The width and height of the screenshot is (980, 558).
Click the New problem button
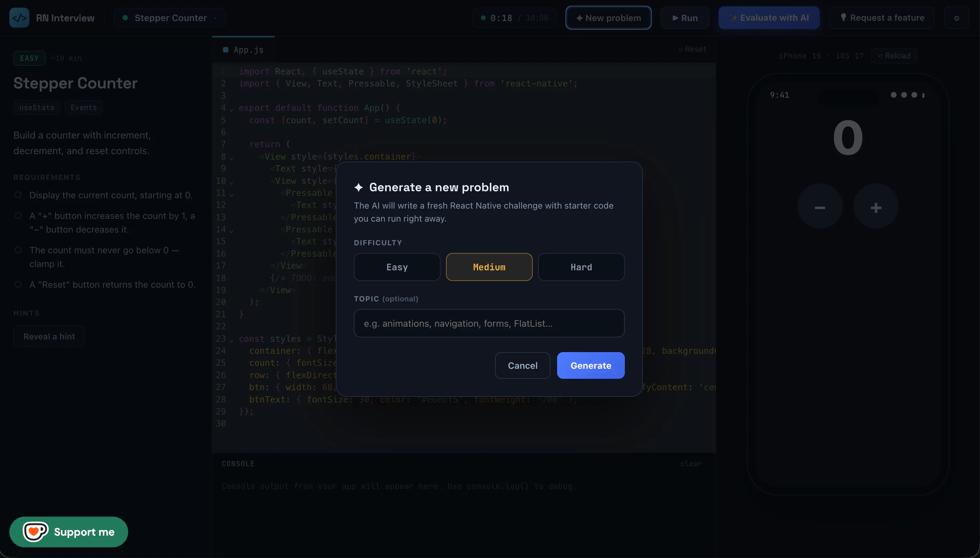coord(608,18)
